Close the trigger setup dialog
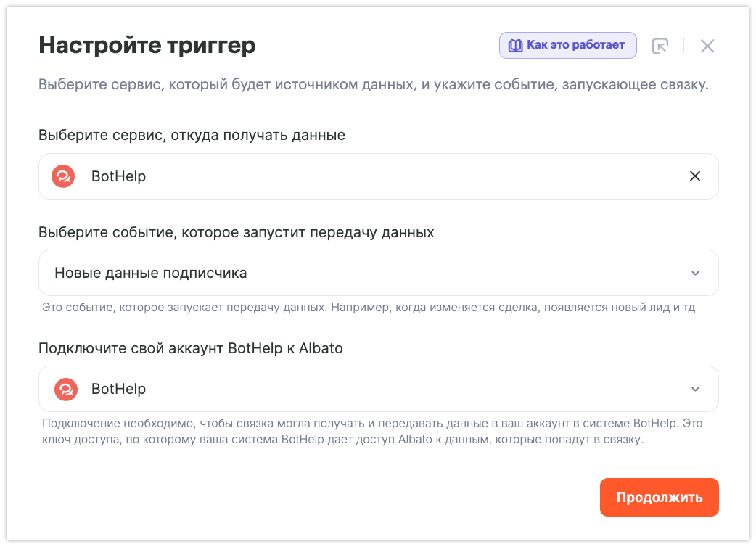The height and width of the screenshot is (547, 756). 707,46
